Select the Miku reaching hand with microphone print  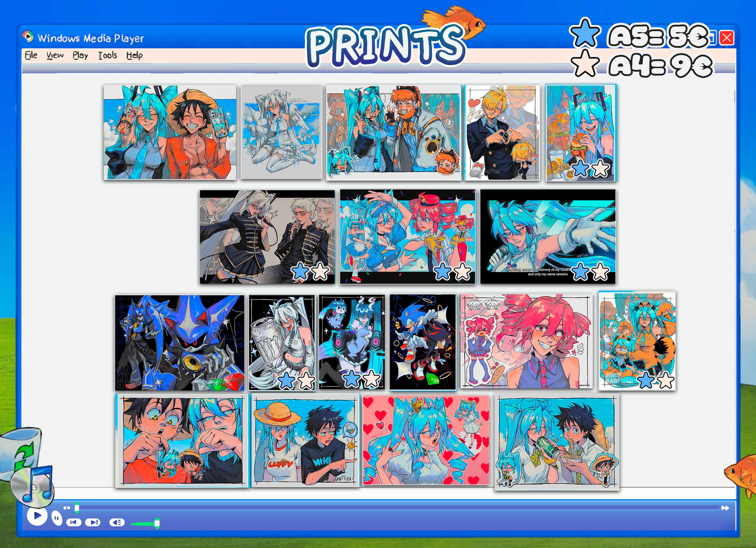[548, 237]
